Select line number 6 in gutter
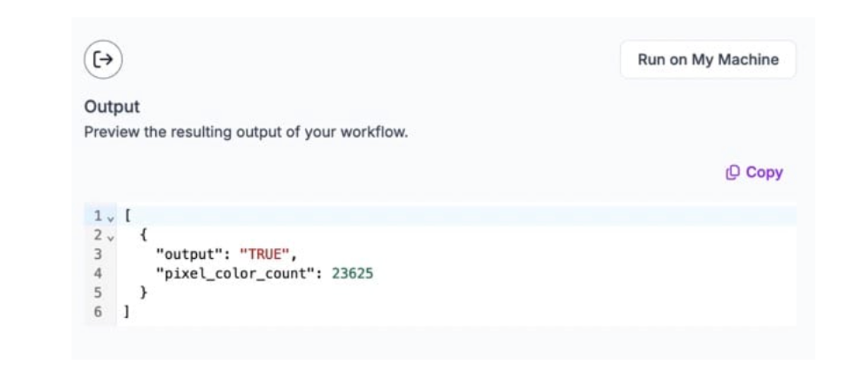The width and height of the screenshot is (868, 368). 98,311
